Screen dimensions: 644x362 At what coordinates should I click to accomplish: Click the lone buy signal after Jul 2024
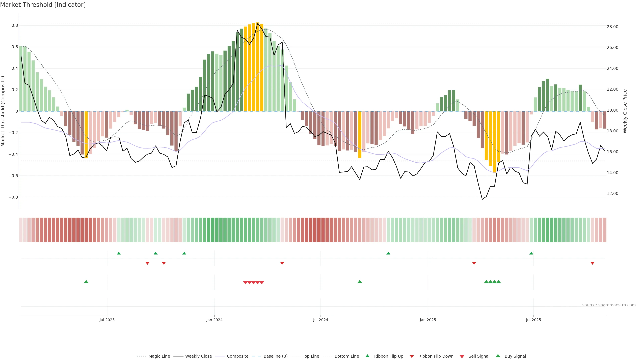(360, 282)
